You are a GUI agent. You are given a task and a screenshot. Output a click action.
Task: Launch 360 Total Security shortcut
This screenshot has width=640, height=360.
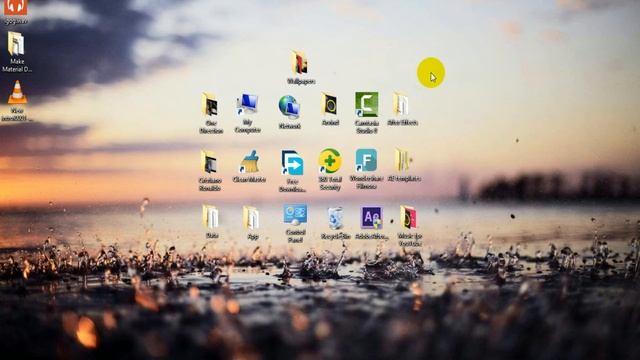[330, 161]
